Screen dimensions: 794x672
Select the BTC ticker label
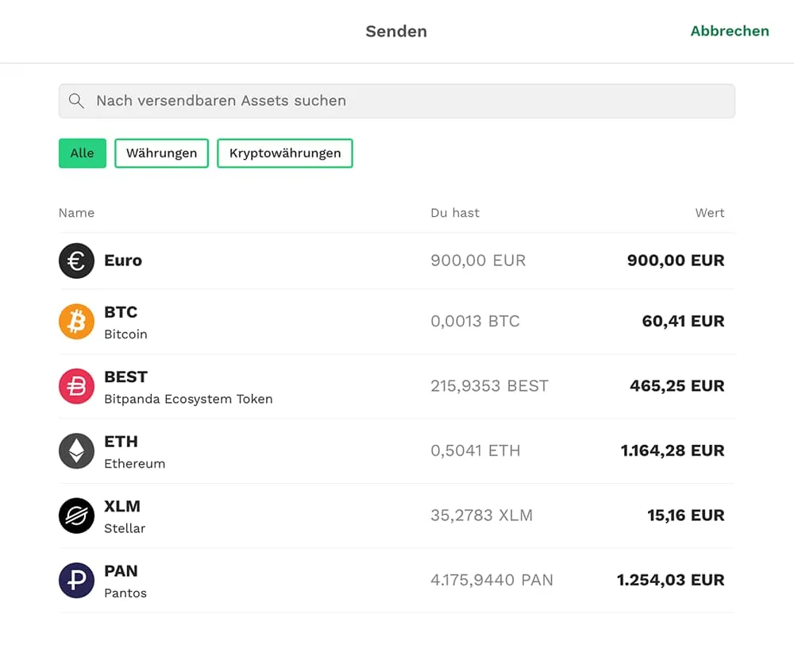point(121,312)
